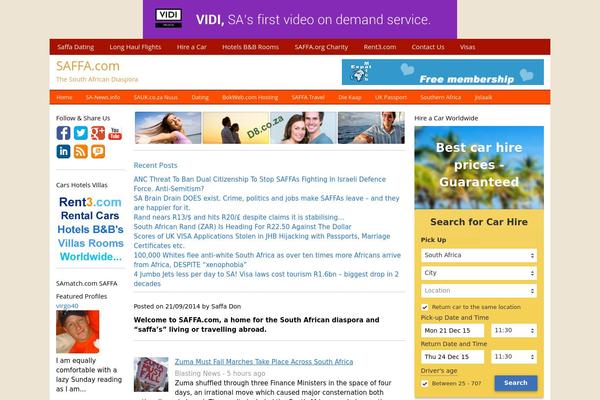The image size is (600, 400).
Task: Open the South Africa country dropdown
Action: (479, 255)
